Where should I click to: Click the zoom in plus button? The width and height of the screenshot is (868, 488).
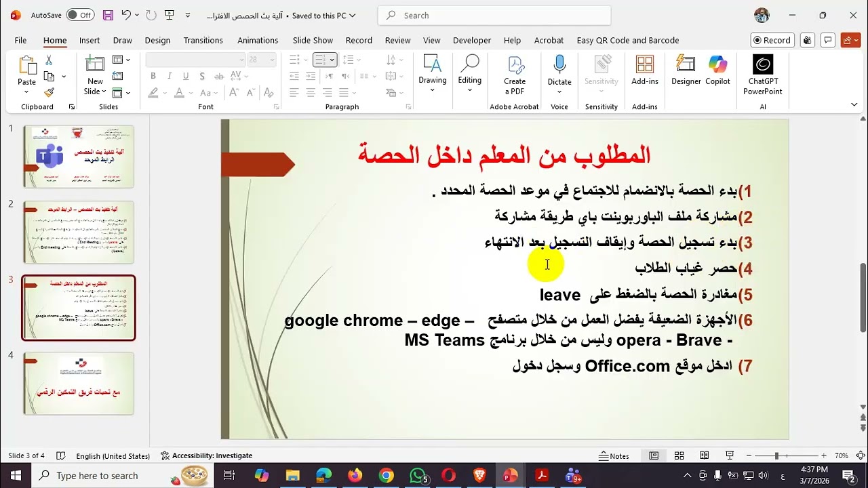[x=824, y=456]
